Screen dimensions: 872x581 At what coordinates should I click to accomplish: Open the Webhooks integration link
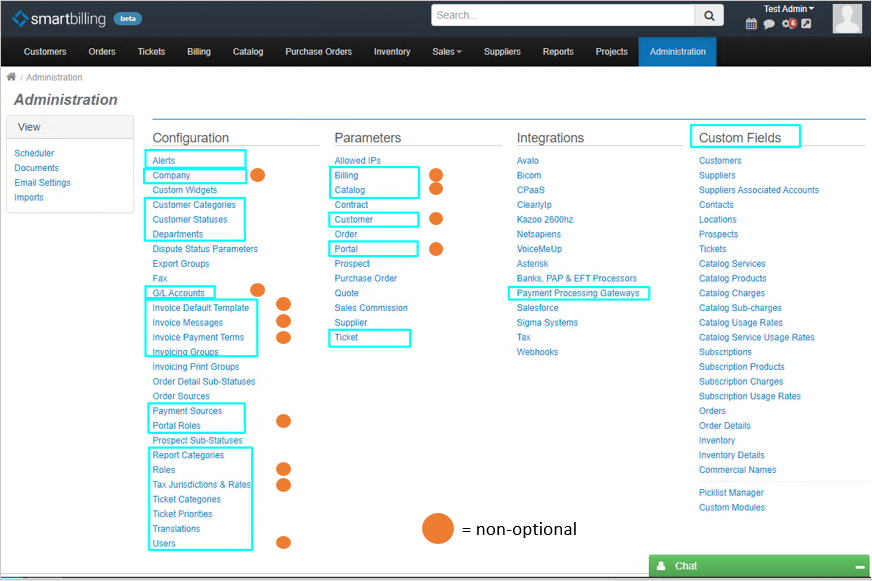coord(537,352)
